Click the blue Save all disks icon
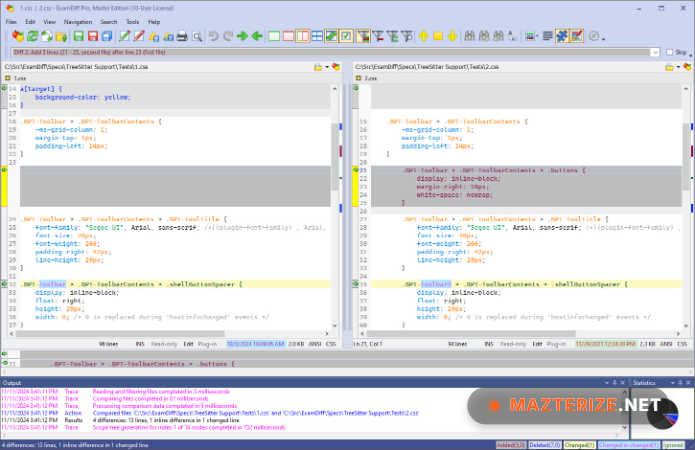This screenshot has width=695, height=450. [107, 36]
